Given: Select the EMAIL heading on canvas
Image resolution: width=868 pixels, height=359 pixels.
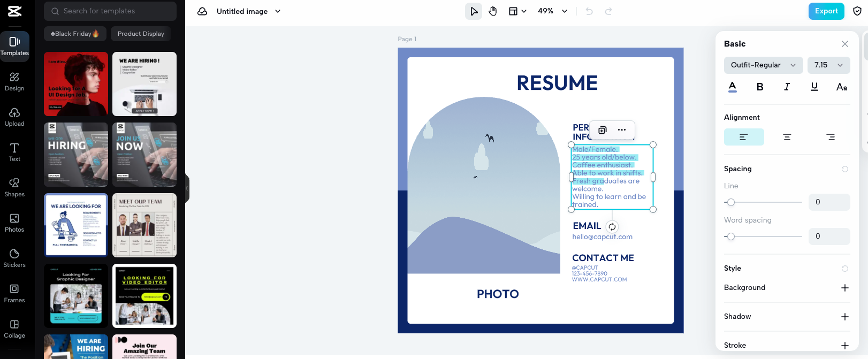Looking at the screenshot, I should coord(587,226).
